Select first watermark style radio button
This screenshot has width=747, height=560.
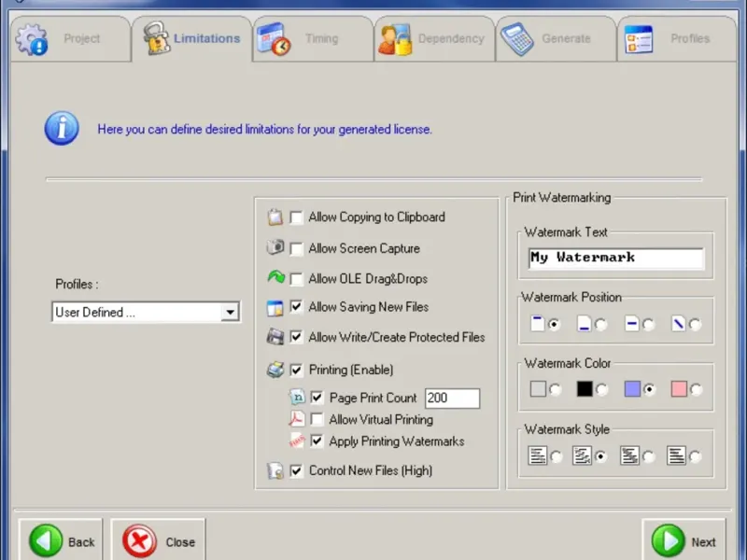pyautogui.click(x=556, y=456)
